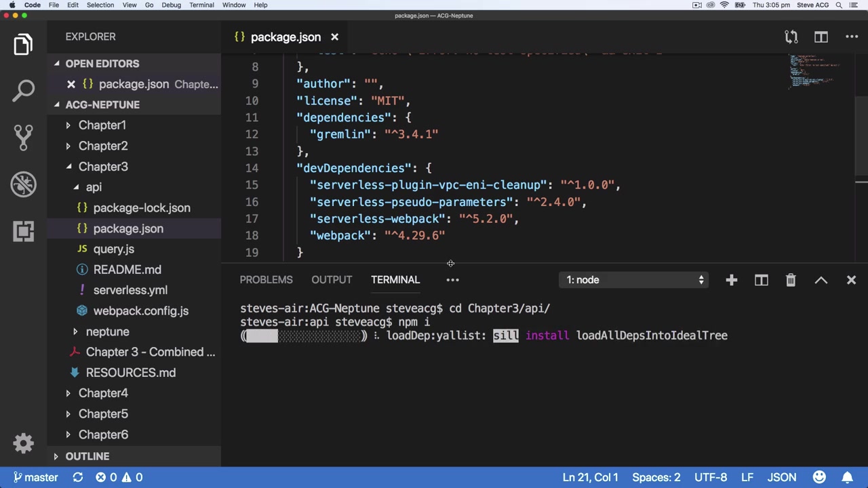Image resolution: width=868 pixels, height=488 pixels.
Task: Open the Debug view in activity bar
Action: click(x=23, y=184)
